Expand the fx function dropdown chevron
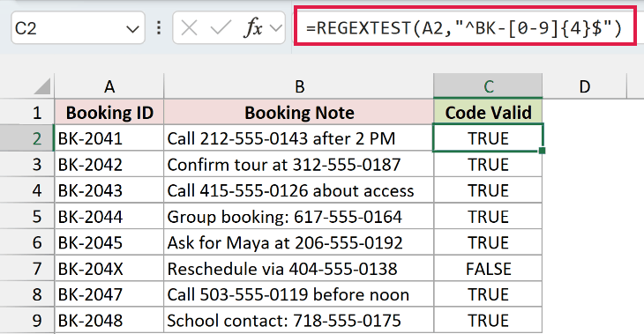This screenshot has height=334, width=644. [276, 28]
